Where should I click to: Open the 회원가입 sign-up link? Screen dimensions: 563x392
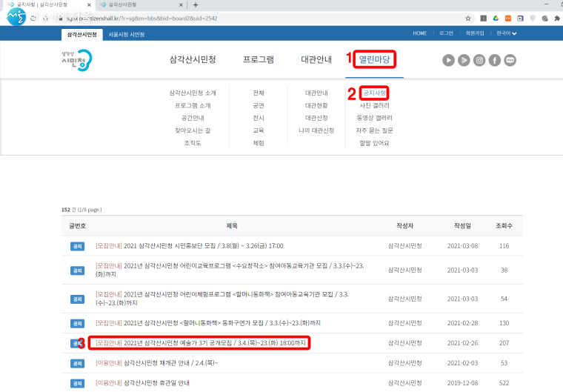[475, 33]
